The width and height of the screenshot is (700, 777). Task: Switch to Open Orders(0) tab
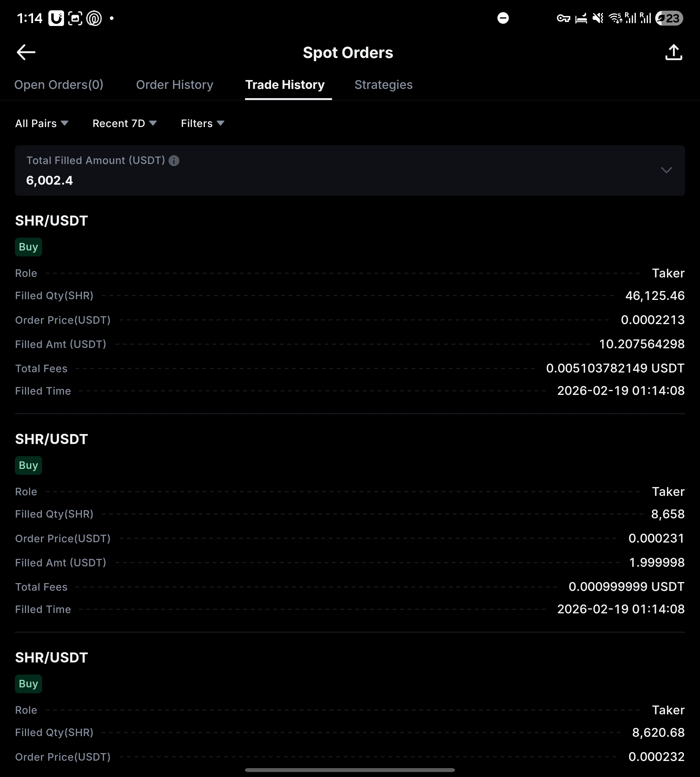pyautogui.click(x=59, y=85)
